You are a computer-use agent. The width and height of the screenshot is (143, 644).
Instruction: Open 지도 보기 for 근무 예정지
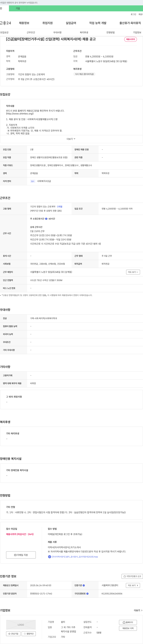pos(133,272)
